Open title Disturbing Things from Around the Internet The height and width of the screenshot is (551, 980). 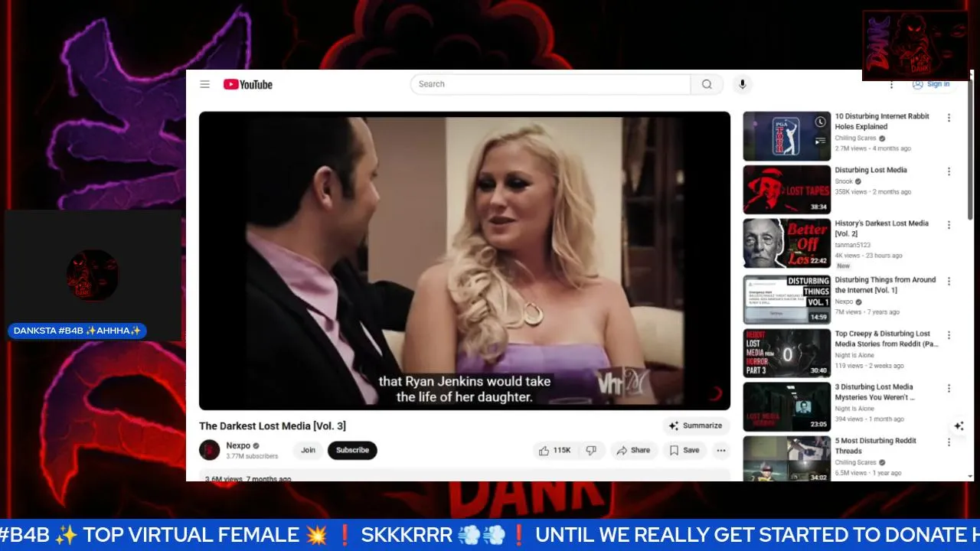pyautogui.click(x=885, y=285)
